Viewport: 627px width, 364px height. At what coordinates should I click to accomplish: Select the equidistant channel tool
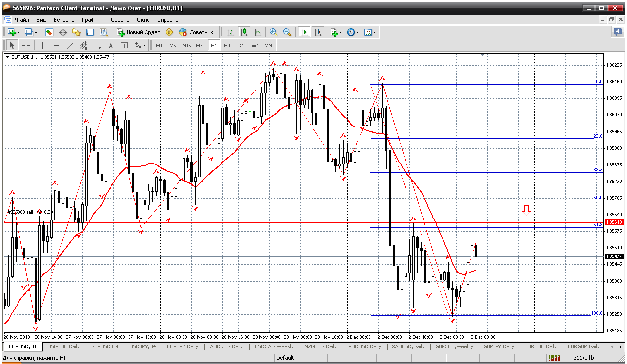point(84,45)
